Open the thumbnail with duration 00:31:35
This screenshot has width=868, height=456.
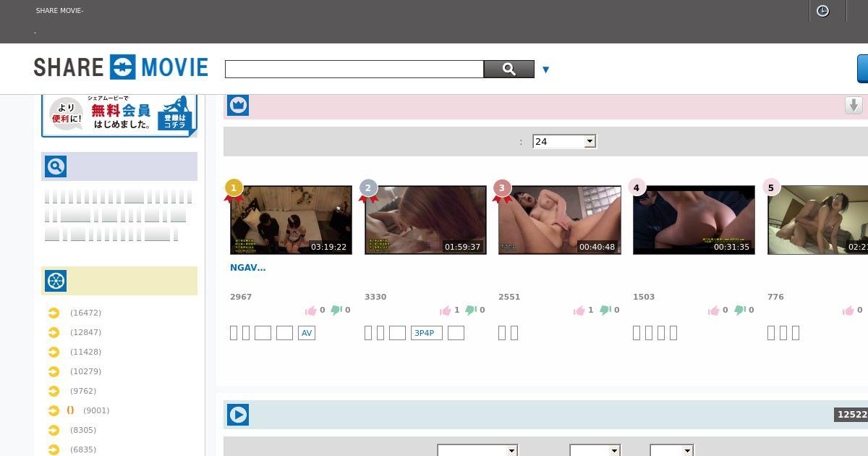pyautogui.click(x=694, y=220)
